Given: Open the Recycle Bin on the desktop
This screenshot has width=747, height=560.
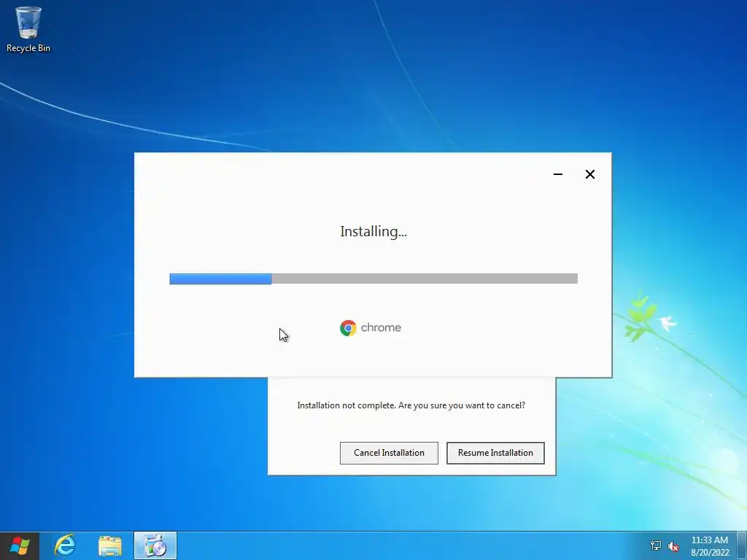Looking at the screenshot, I should tap(28, 29).
